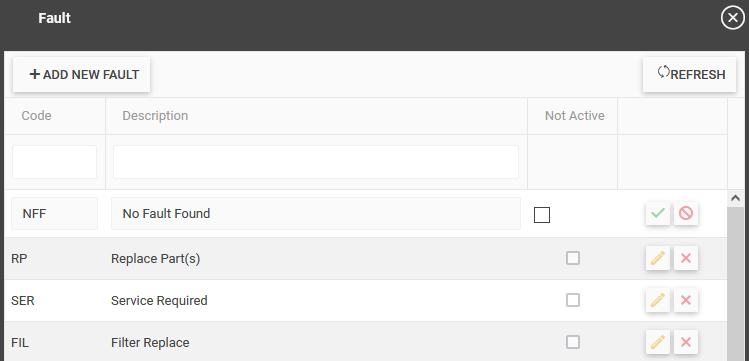
Task: Delete the Service Required fault row
Action: click(x=686, y=300)
